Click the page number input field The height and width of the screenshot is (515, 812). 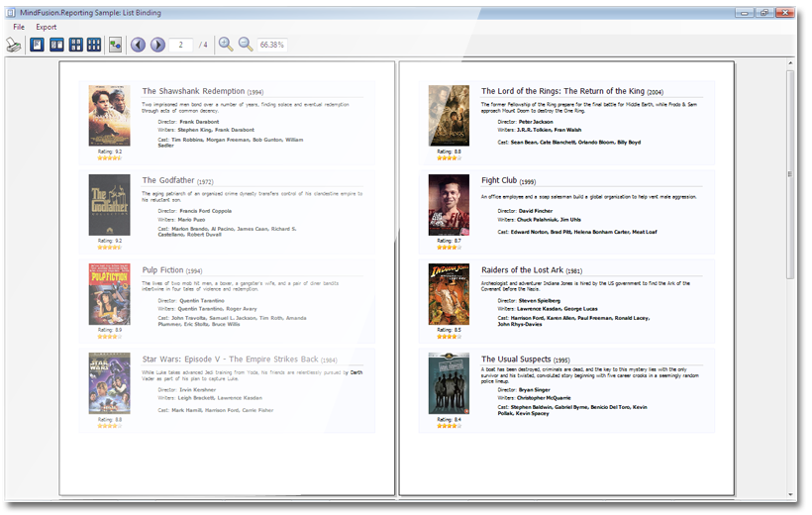point(181,46)
